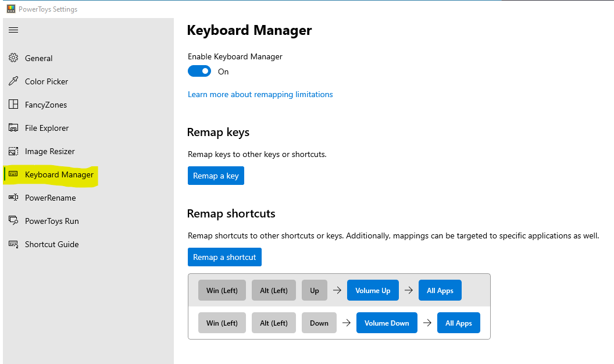Click the FancyZones layout icon
The image size is (614, 364).
click(13, 104)
